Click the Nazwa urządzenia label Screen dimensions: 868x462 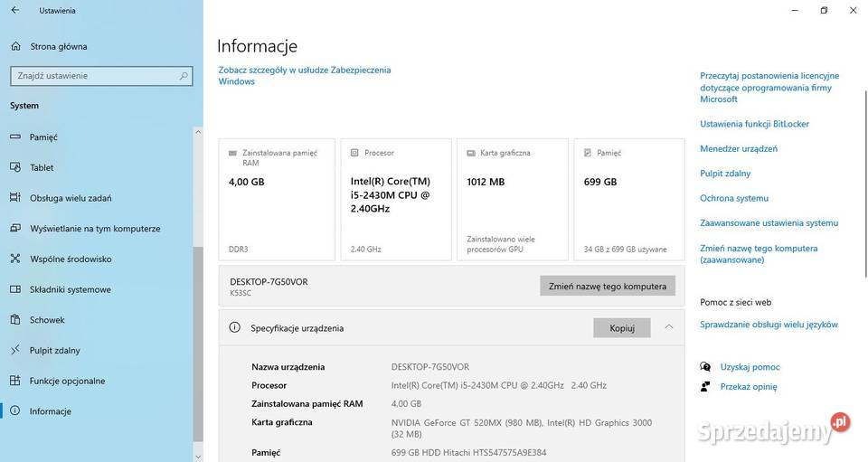288,367
